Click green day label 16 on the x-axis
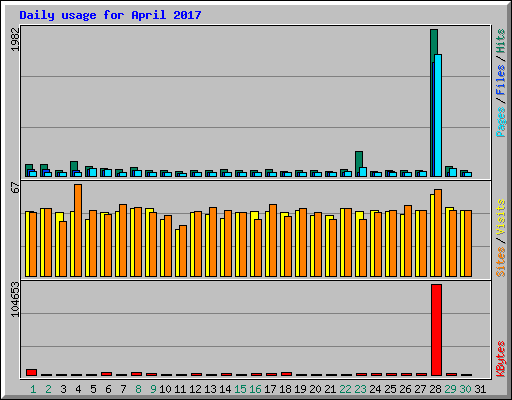The image size is (512, 400). click(x=255, y=389)
